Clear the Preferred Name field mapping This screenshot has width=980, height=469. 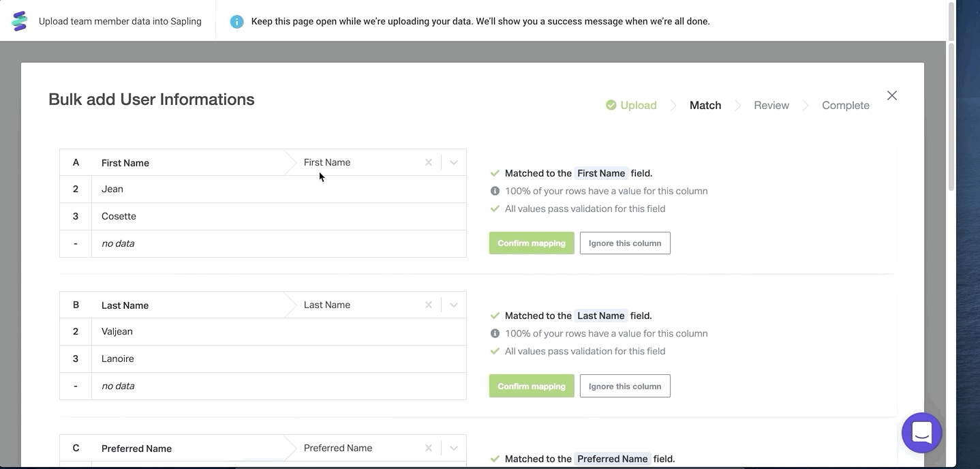tap(429, 448)
